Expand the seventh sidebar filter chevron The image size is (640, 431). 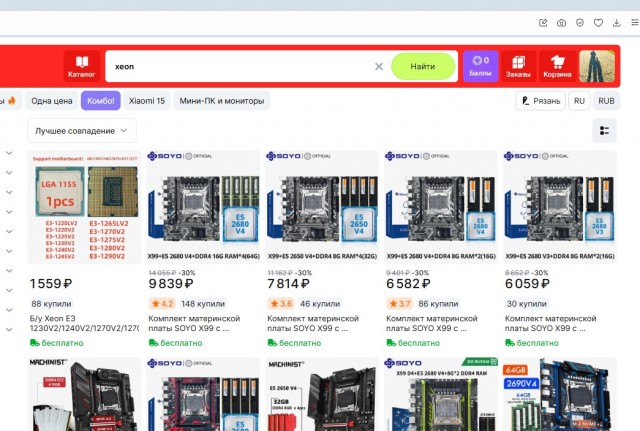point(9,271)
